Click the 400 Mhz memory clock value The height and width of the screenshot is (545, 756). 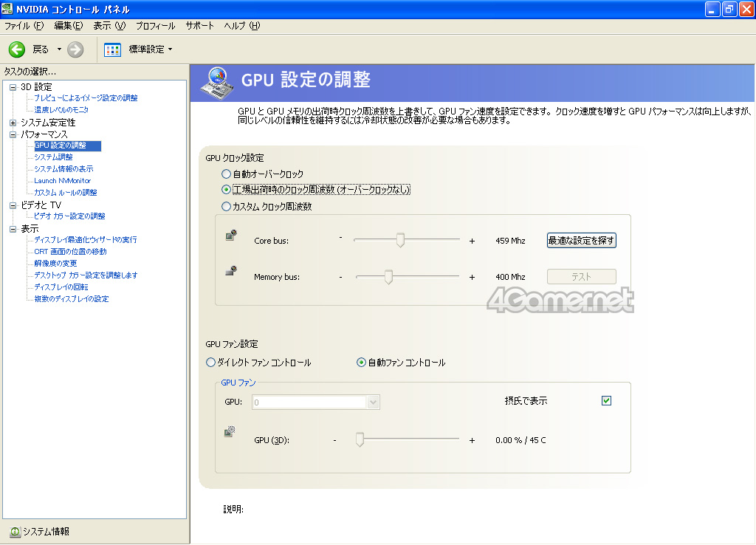(510, 277)
